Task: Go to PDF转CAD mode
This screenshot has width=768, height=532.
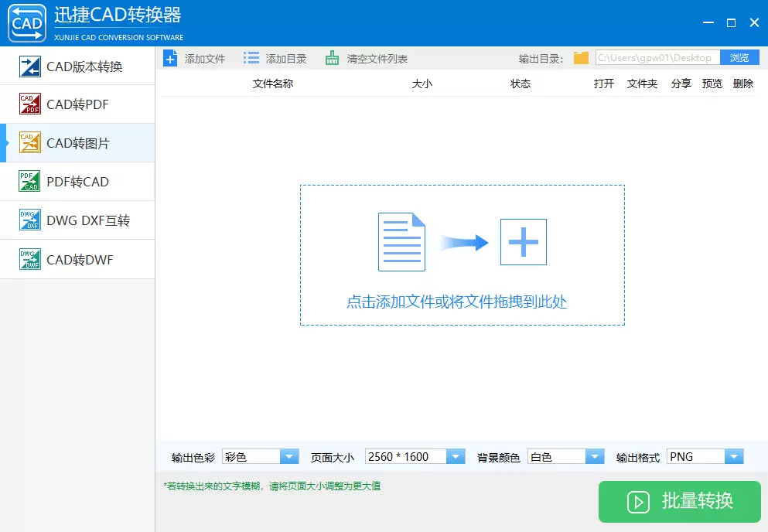Action: pyautogui.click(x=77, y=182)
